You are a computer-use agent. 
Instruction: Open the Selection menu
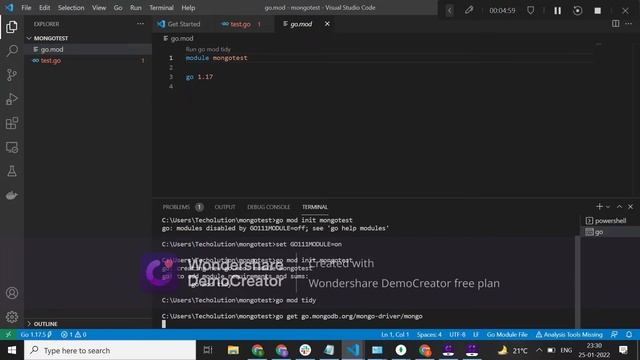(71, 8)
